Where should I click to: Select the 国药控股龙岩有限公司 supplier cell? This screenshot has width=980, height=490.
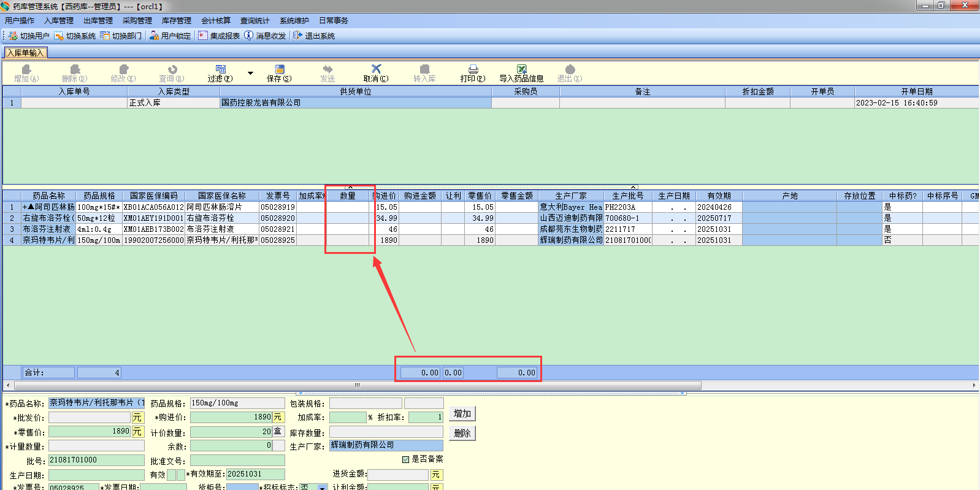click(x=356, y=103)
